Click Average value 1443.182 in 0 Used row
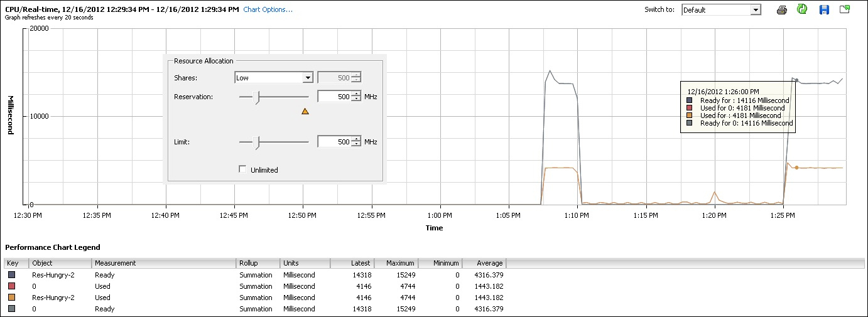Screen dimensions: 868x317 point(489,286)
